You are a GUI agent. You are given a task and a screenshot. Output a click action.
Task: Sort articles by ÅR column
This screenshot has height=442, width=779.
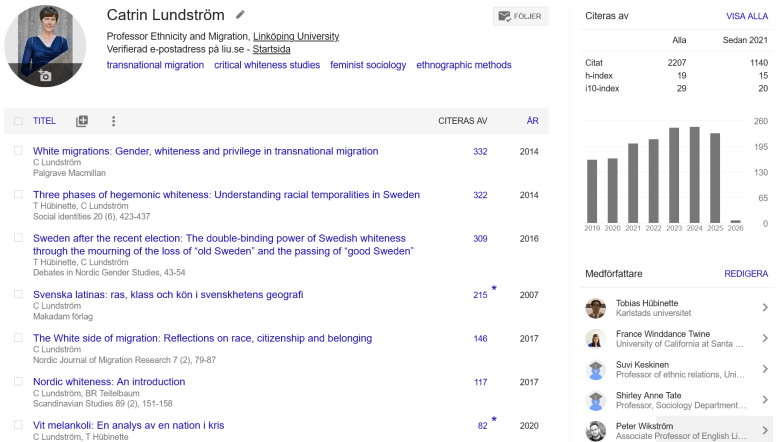coord(532,121)
